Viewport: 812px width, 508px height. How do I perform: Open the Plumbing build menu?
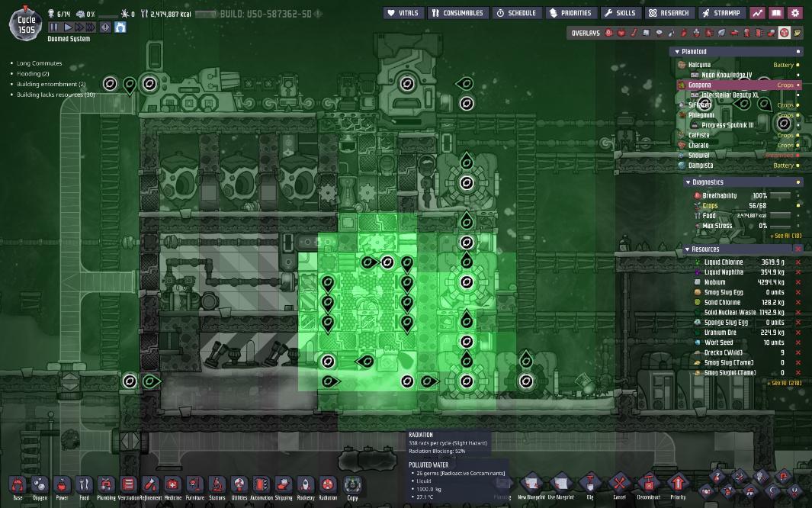(106, 485)
